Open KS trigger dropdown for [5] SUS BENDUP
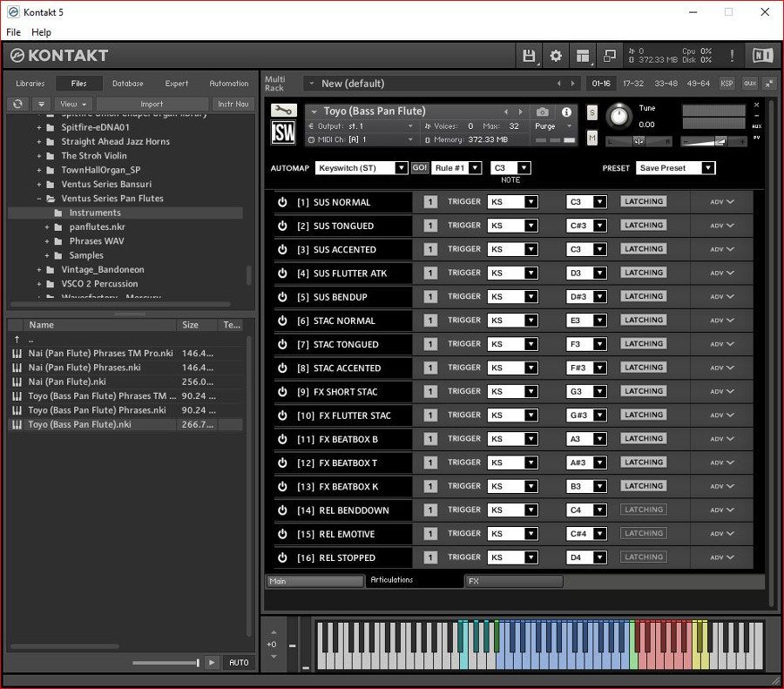This screenshot has width=784, height=689. coord(512,296)
